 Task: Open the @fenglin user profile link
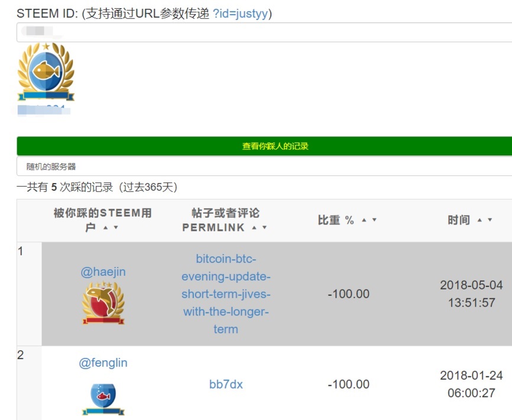103,363
